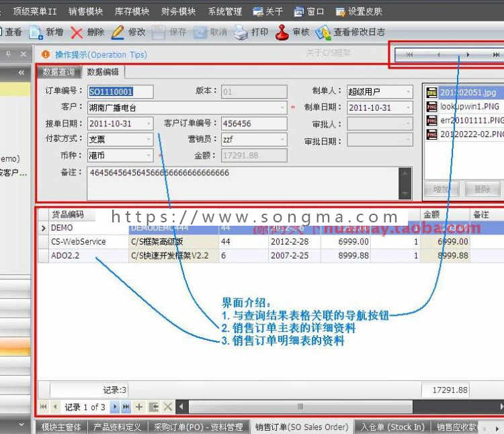Open the 关于 (About) menu
The width and height of the screenshot is (504, 434).
267,11
